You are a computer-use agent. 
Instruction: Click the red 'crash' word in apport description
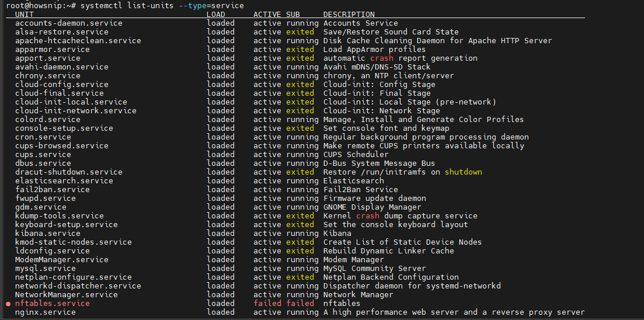coord(381,58)
